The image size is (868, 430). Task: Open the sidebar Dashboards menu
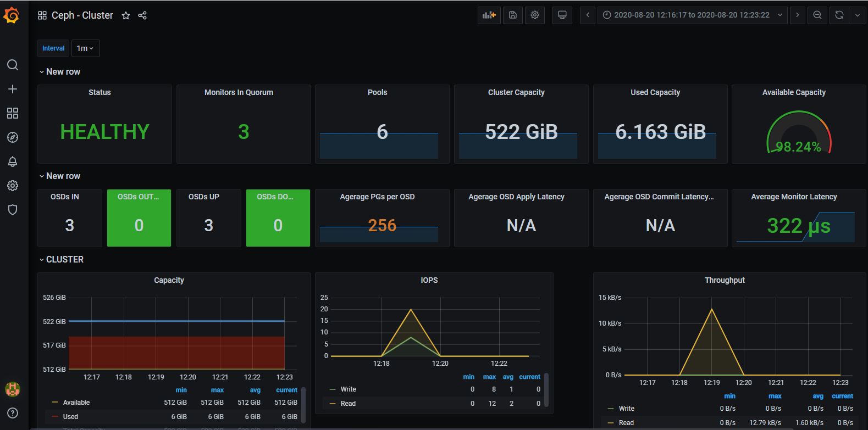pos(13,113)
